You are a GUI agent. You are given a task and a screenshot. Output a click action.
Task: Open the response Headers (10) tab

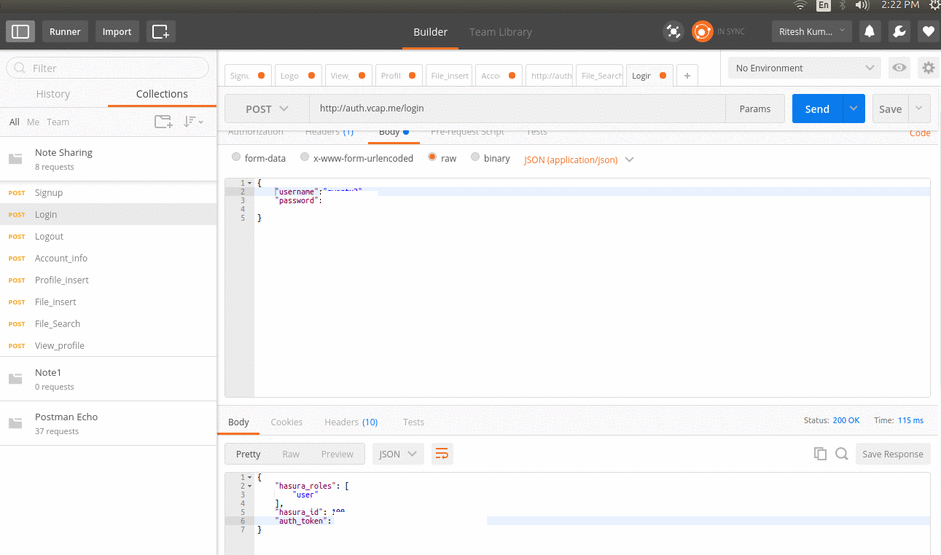(351, 422)
